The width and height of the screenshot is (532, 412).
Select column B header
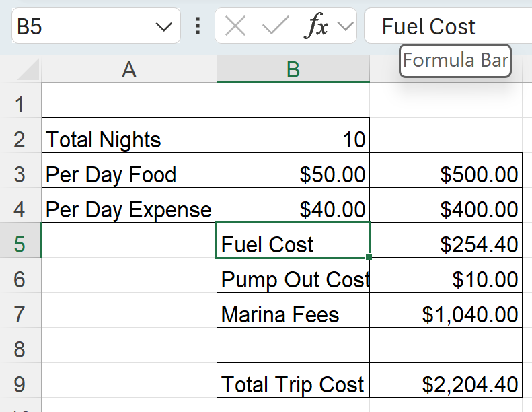(x=293, y=69)
